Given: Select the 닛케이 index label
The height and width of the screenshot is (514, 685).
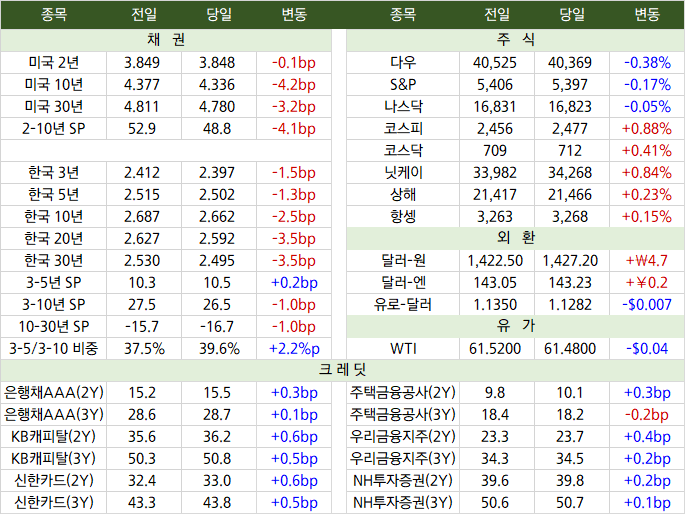Looking at the screenshot, I should (x=403, y=173).
